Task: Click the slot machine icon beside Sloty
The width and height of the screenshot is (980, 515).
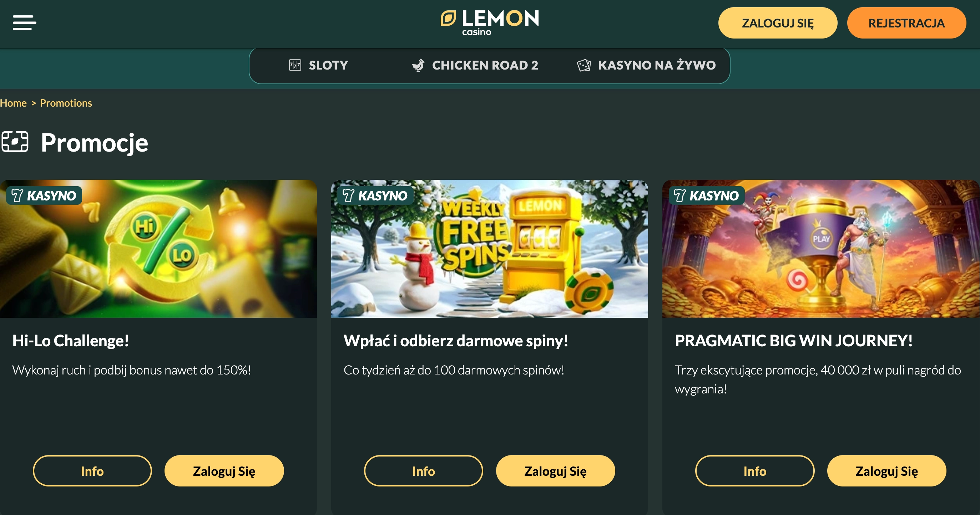Action: tap(295, 65)
